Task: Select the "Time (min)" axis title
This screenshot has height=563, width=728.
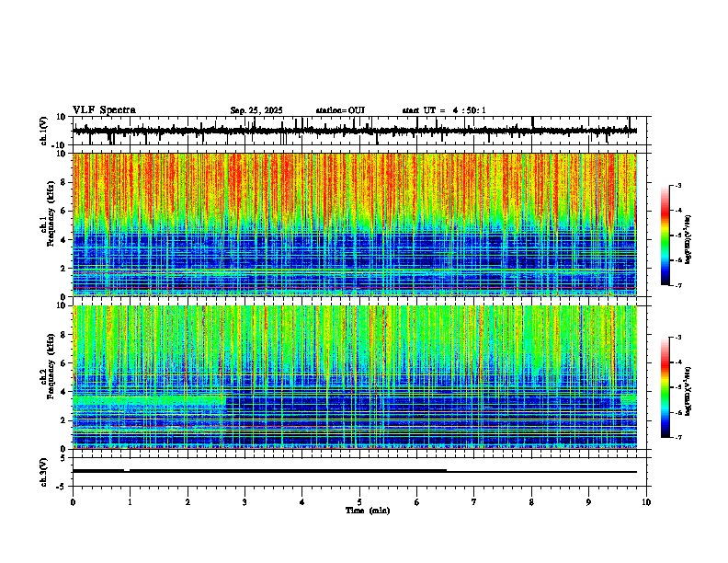Action: 368,511
